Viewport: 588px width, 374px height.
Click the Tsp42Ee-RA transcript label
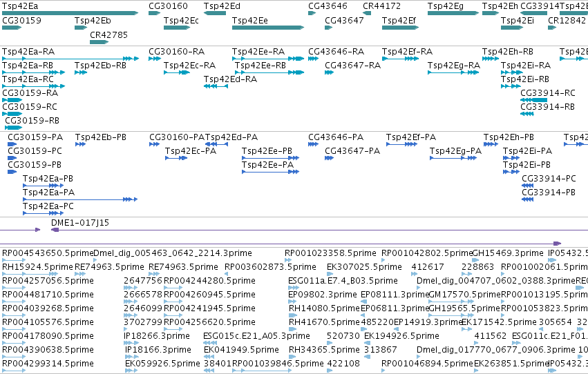258,51
